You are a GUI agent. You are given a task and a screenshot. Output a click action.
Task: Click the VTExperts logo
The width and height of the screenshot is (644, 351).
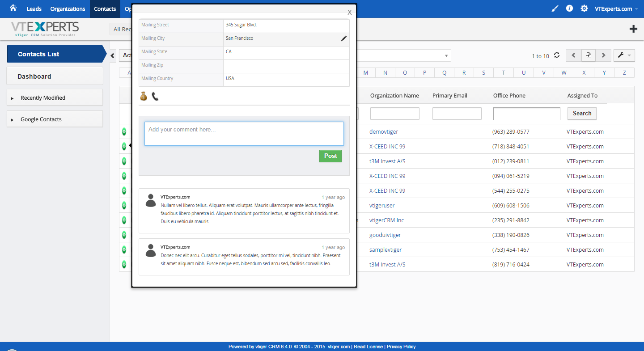point(45,29)
